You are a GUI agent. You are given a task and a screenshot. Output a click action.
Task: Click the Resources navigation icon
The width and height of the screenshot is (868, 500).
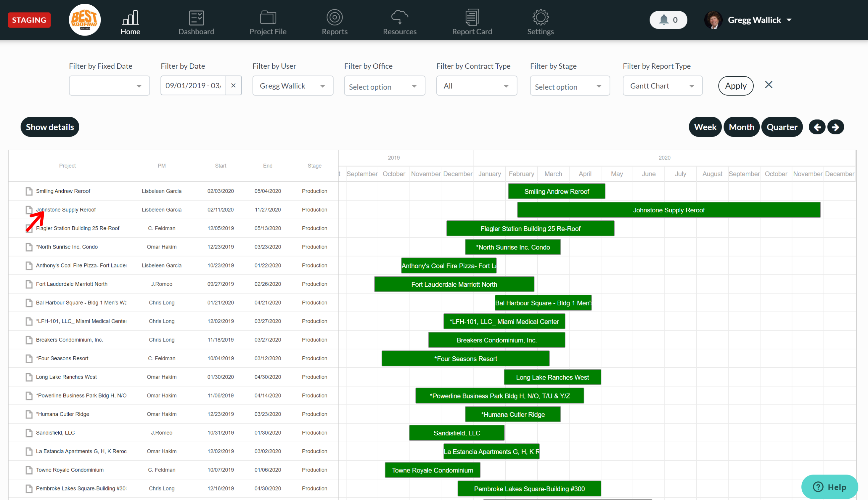click(x=400, y=20)
